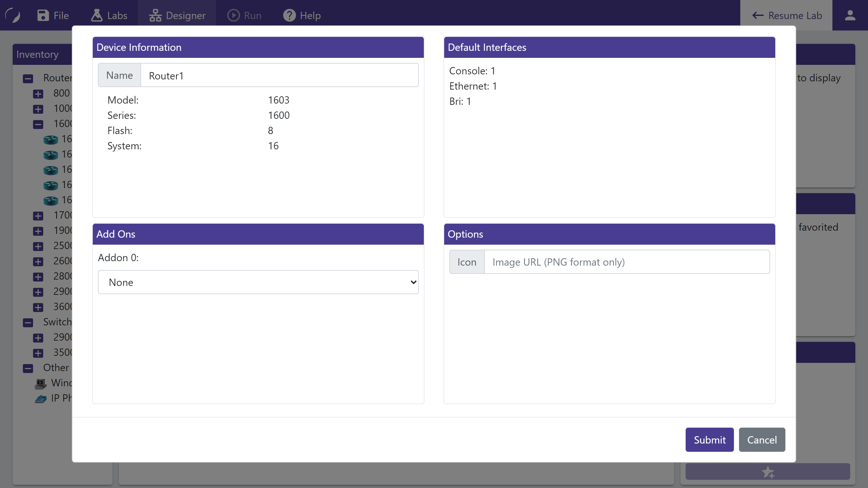Screen dimensions: 868x488
Task: Collapse the 1600 series tree node
Action: (38, 124)
